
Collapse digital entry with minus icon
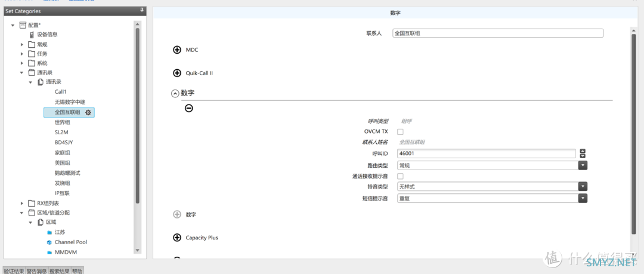click(x=189, y=108)
